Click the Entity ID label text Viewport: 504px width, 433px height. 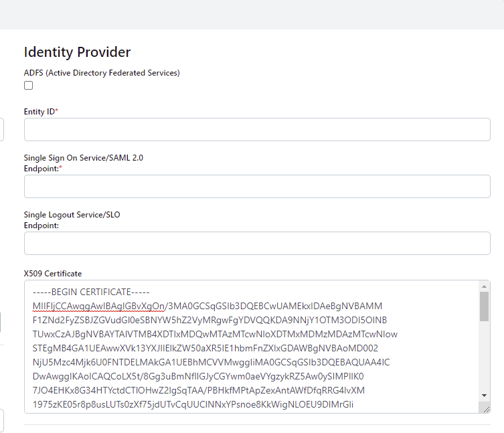(x=39, y=112)
